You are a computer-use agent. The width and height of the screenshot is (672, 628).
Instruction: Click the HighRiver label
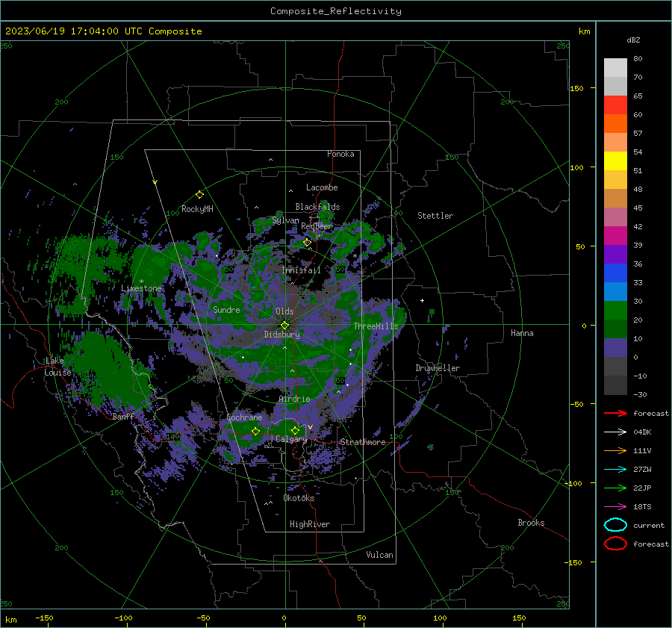tap(310, 524)
